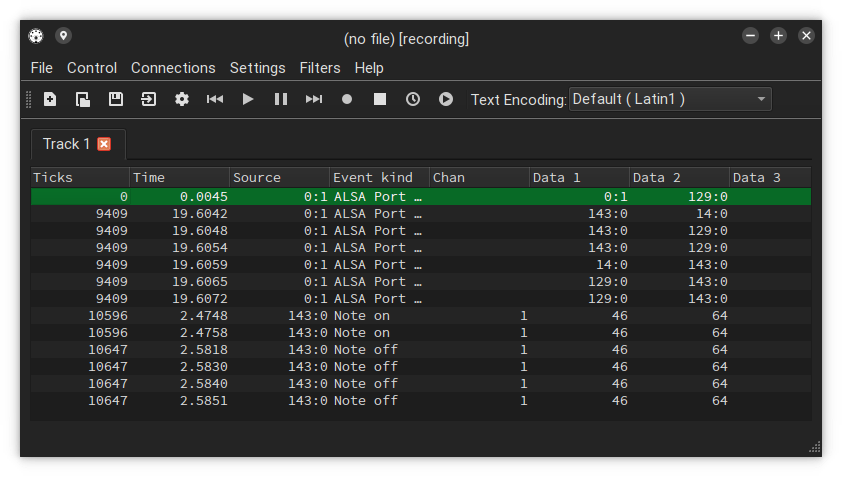Close the Track 1 tab
Screen dimensions: 842x477
[x=104, y=144]
